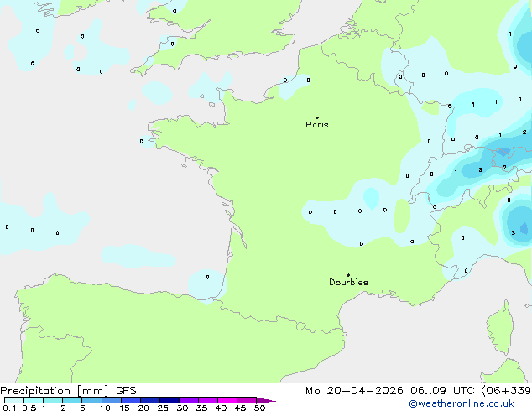The height and width of the screenshot is (411, 532).
Task: Click the Paris city label
Action: 317,125
